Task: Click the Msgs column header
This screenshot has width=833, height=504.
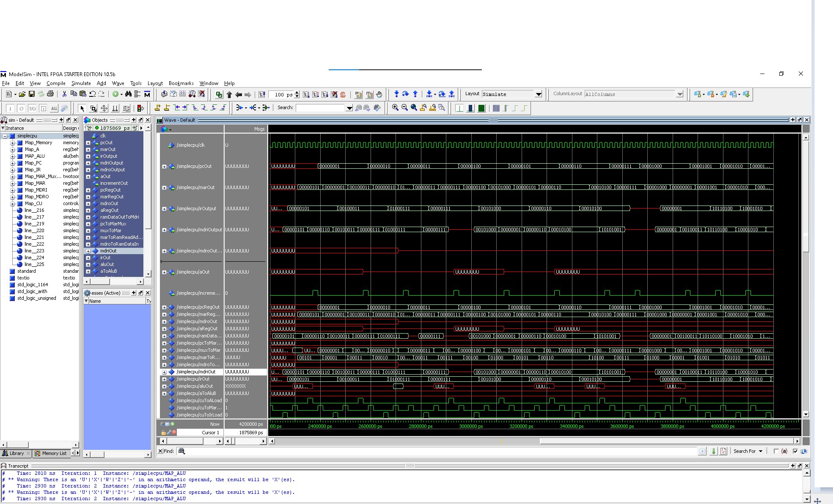Action: point(245,129)
